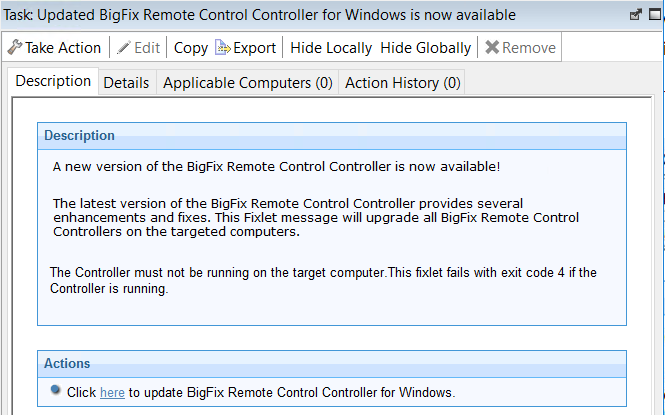This screenshot has width=665, height=415.
Task: Click the Remove X icon
Action: 491,48
